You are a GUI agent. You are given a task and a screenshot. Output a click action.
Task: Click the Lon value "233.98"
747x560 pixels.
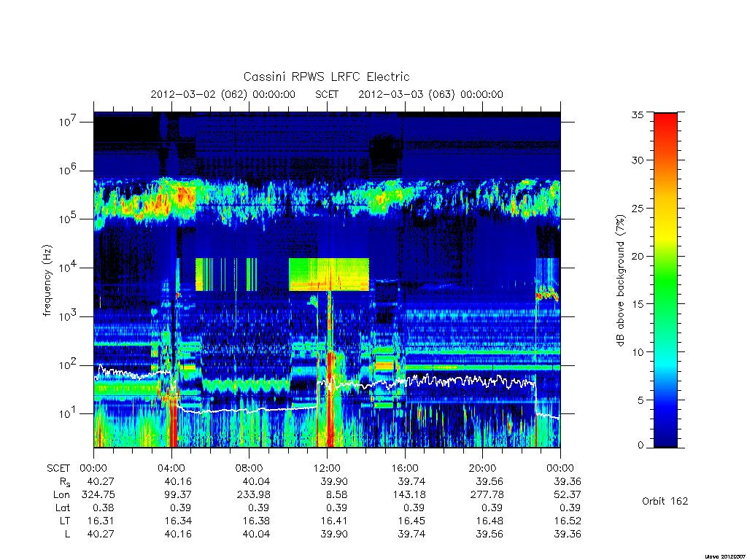click(253, 494)
